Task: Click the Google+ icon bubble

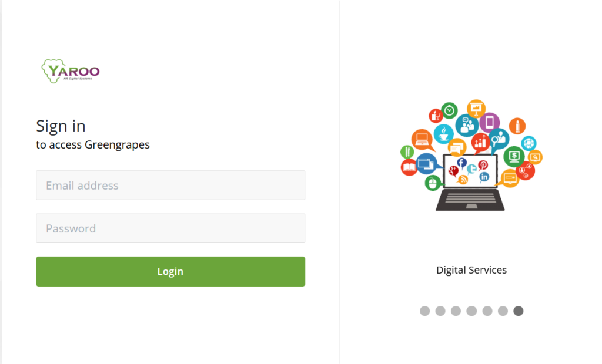Action: point(453,171)
